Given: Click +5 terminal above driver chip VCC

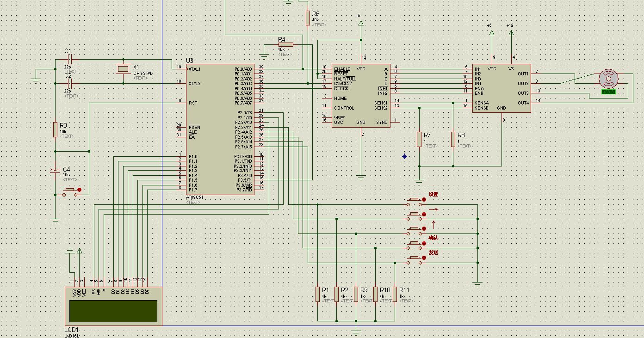Looking at the screenshot, I should pyautogui.click(x=492, y=31).
